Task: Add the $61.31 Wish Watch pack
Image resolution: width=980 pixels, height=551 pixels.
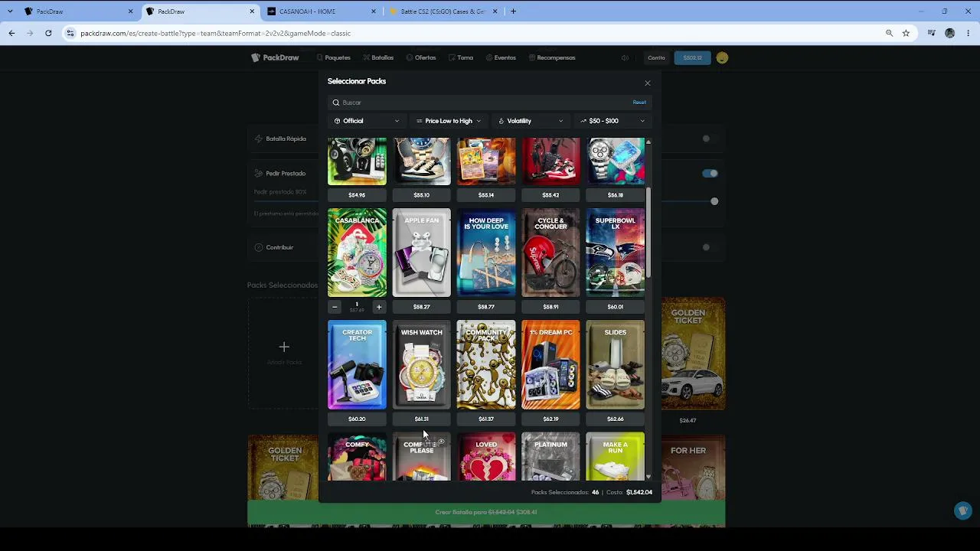Action: (x=422, y=419)
